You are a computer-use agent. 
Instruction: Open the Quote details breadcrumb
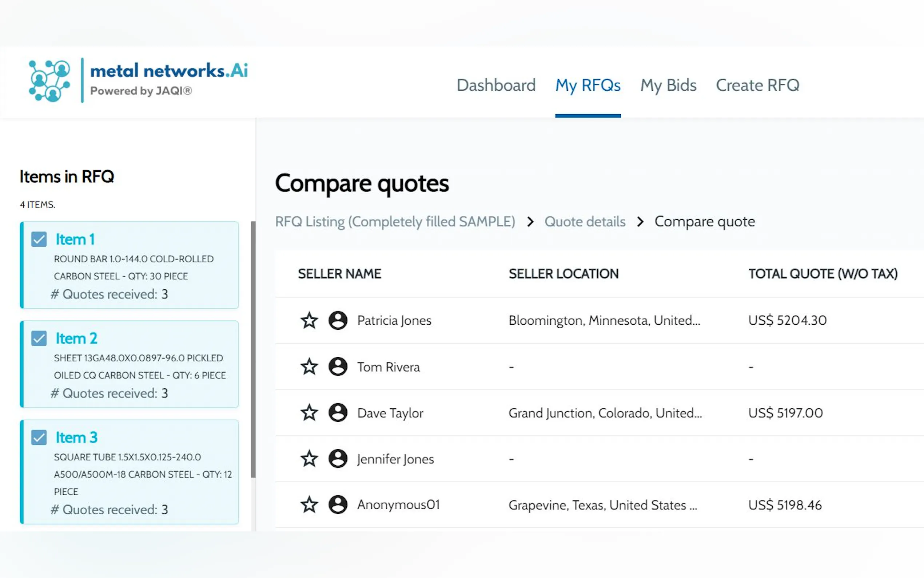pyautogui.click(x=585, y=222)
